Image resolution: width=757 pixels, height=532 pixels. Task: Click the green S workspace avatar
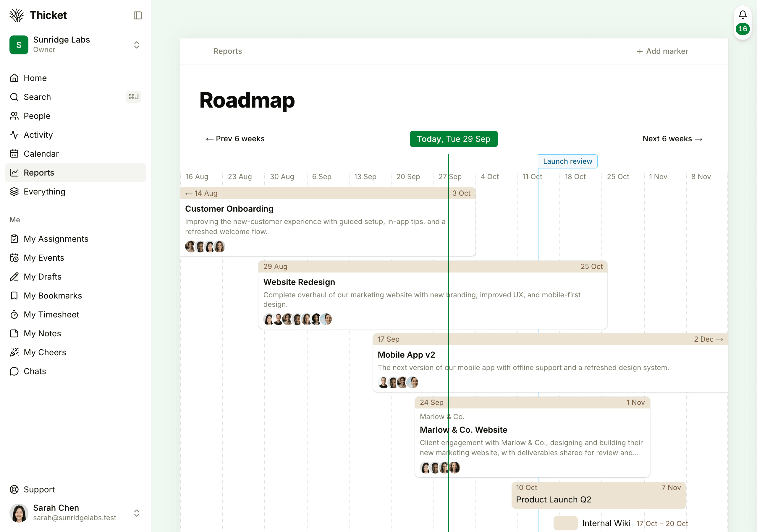point(19,45)
